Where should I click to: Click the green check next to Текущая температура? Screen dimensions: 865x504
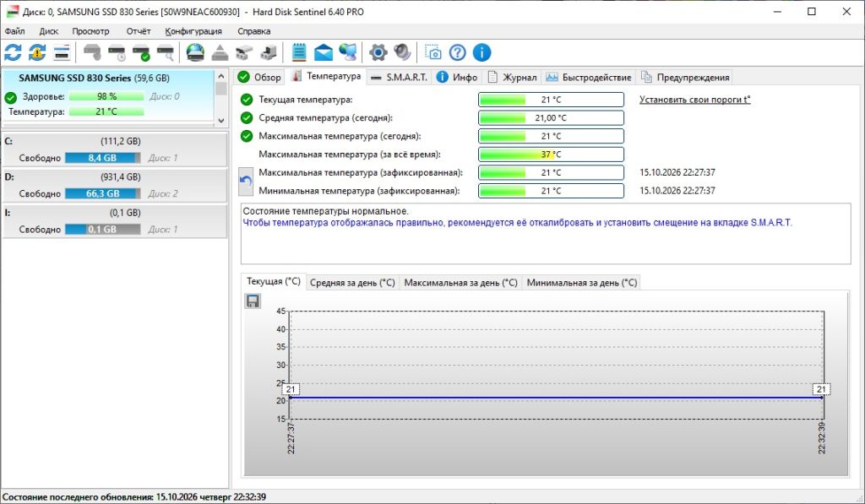(247, 100)
